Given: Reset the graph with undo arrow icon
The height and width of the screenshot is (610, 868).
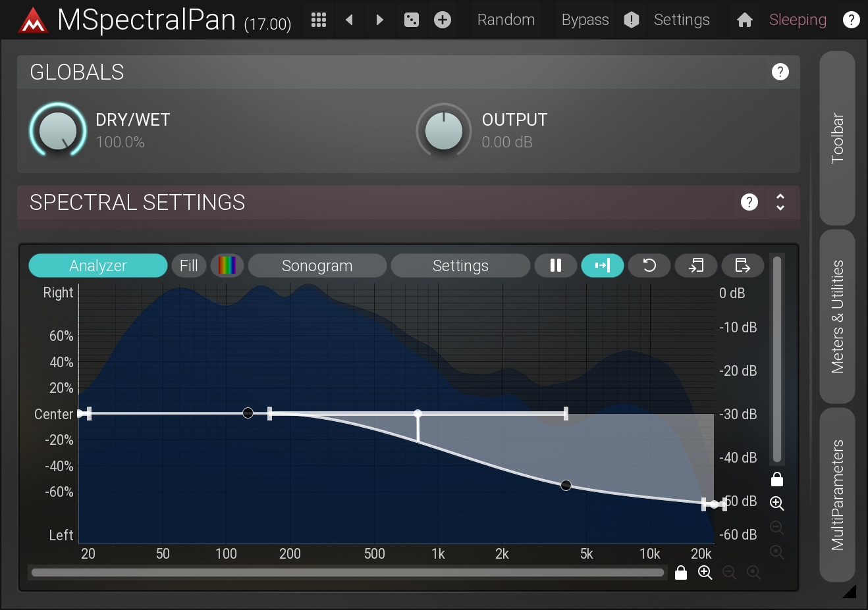Looking at the screenshot, I should [x=649, y=265].
